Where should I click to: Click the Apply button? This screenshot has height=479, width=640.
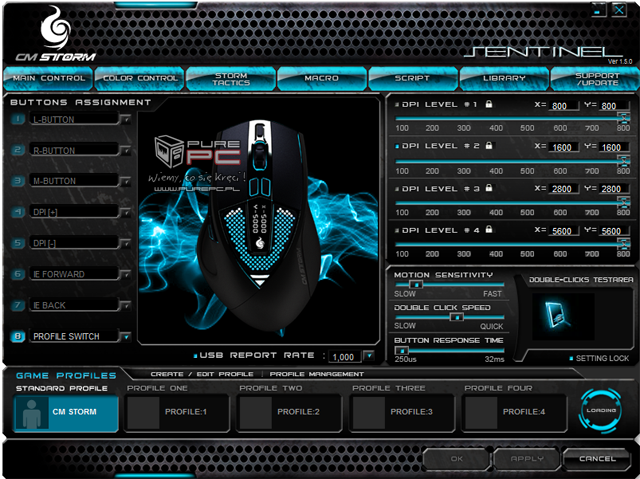[527, 459]
